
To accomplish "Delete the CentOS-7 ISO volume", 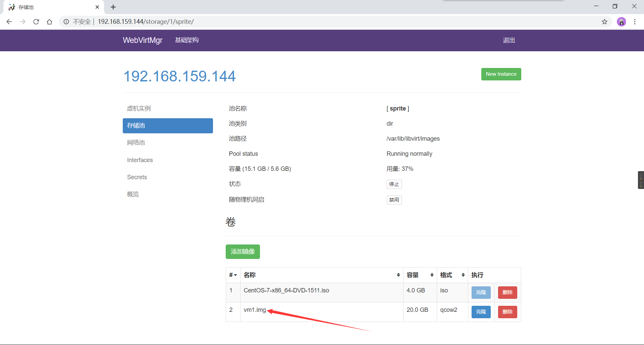I will pos(507,292).
